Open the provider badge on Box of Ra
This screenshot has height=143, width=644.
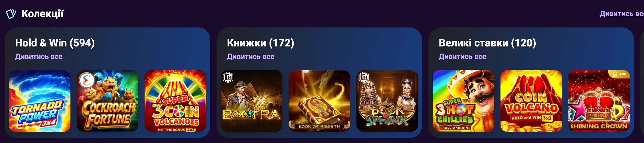228,77
